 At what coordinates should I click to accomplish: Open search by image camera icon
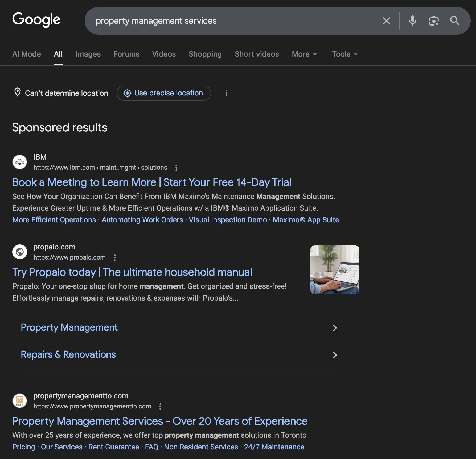(434, 21)
